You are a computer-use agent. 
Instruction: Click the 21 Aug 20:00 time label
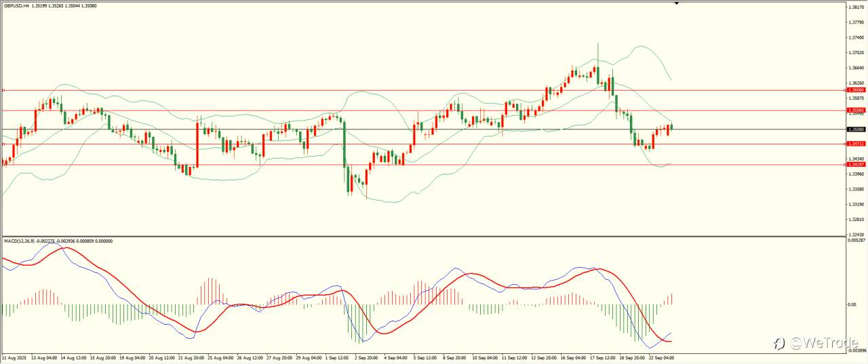pos(191,357)
